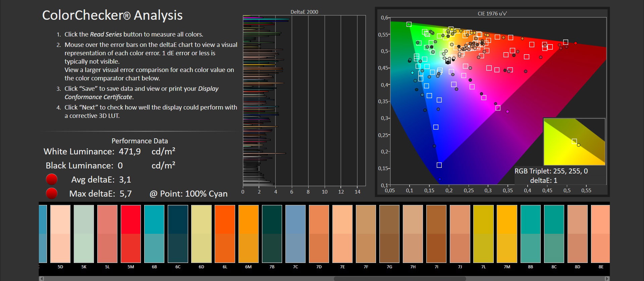
Task: Click the scrollbar left arrow below swatches
Action: pyautogui.click(x=41, y=278)
